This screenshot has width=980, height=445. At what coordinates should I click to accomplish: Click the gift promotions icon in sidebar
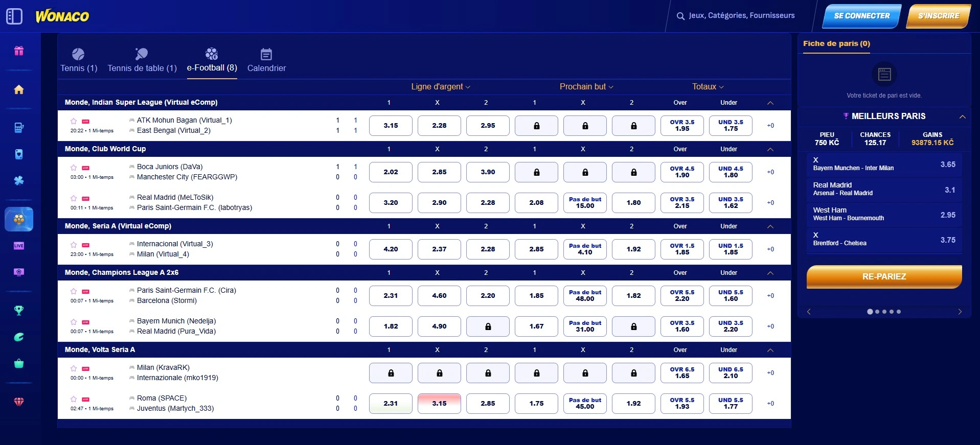[19, 51]
